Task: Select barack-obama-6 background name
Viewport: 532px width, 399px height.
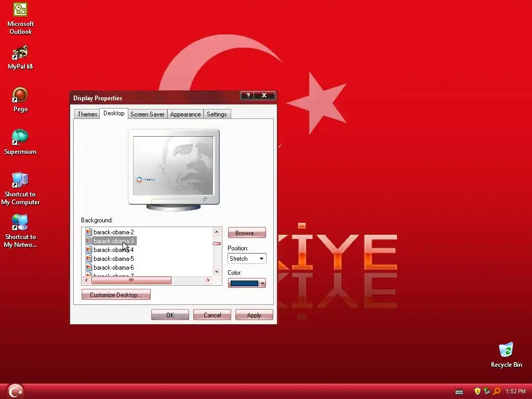Action: click(114, 268)
